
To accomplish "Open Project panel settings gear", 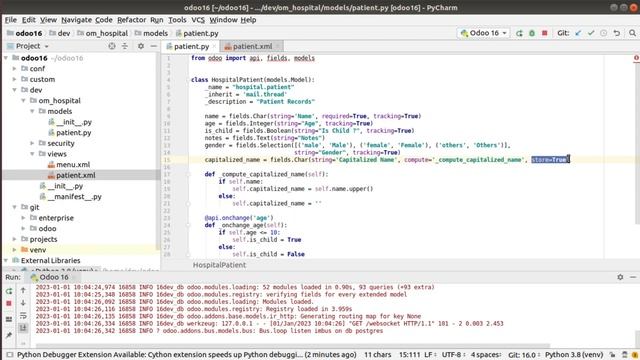I will [141, 46].
